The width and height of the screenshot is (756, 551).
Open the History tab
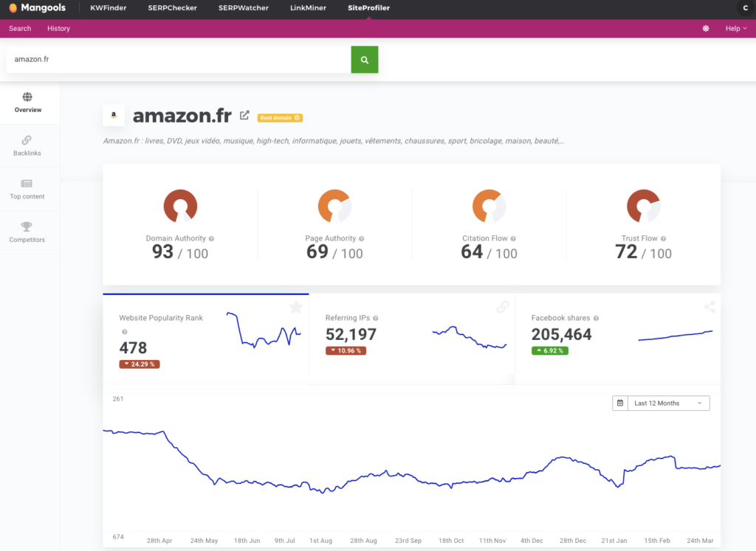[58, 29]
